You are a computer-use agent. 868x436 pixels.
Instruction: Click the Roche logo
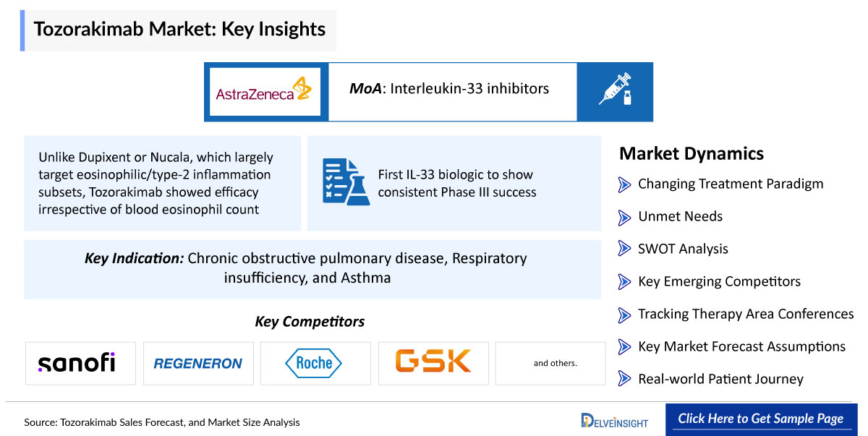click(x=315, y=363)
